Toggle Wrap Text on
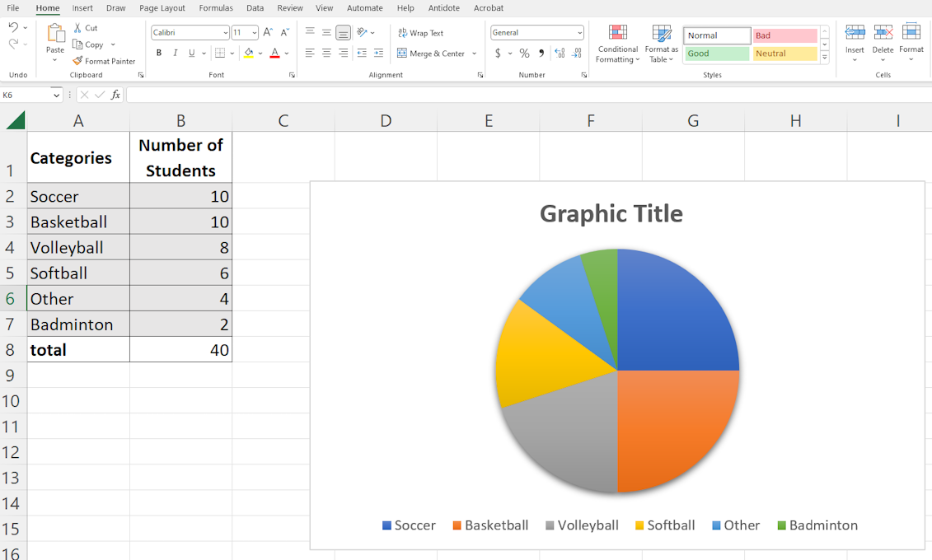This screenshot has width=932, height=560. pyautogui.click(x=420, y=33)
